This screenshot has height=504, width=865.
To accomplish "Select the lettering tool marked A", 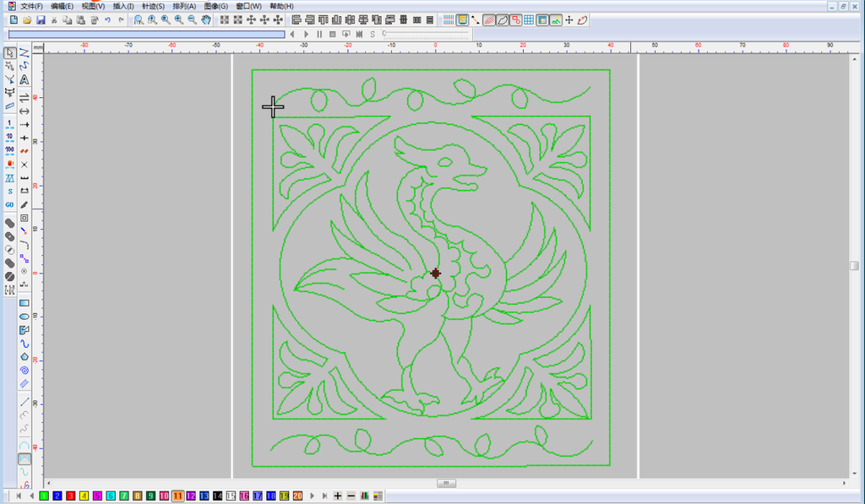I will tap(23, 80).
